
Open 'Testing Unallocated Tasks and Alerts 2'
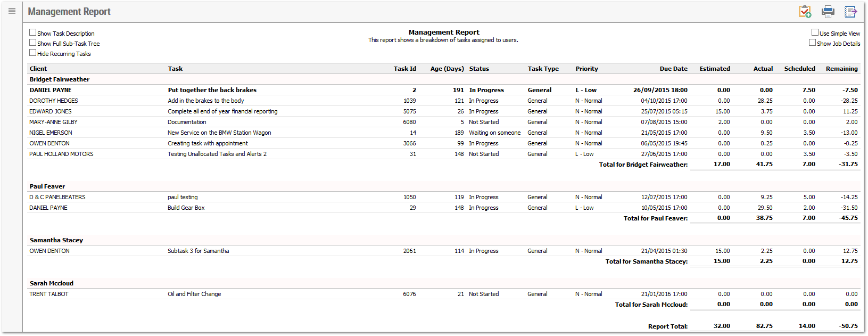point(217,154)
